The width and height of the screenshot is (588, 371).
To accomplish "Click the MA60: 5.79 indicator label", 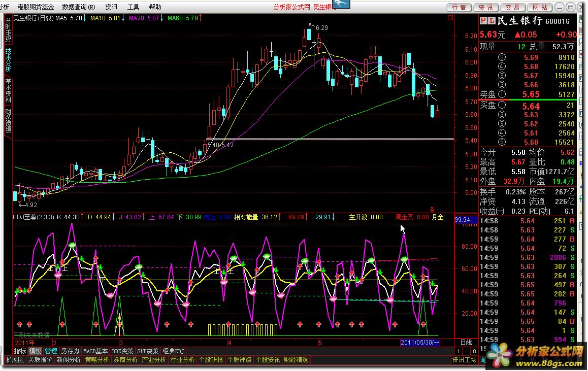I will pos(183,18).
